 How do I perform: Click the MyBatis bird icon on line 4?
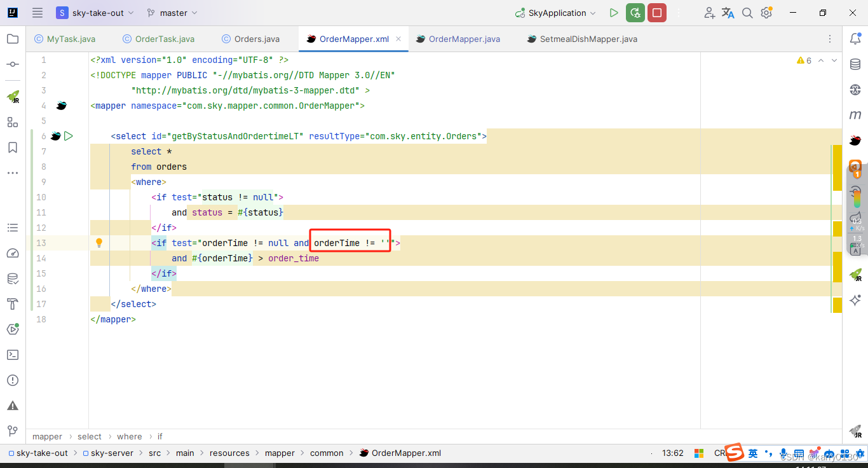coord(61,105)
